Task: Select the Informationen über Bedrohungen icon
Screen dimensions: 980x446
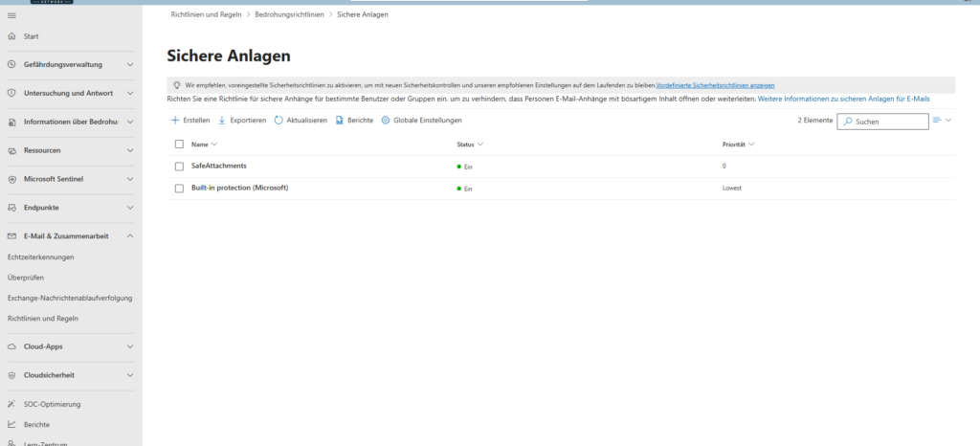Action: [x=11, y=122]
